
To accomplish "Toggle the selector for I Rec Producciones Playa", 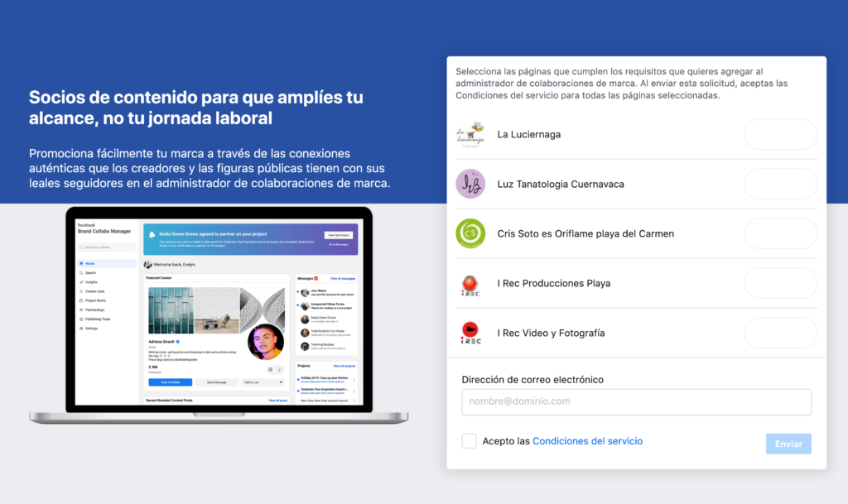I will [780, 283].
